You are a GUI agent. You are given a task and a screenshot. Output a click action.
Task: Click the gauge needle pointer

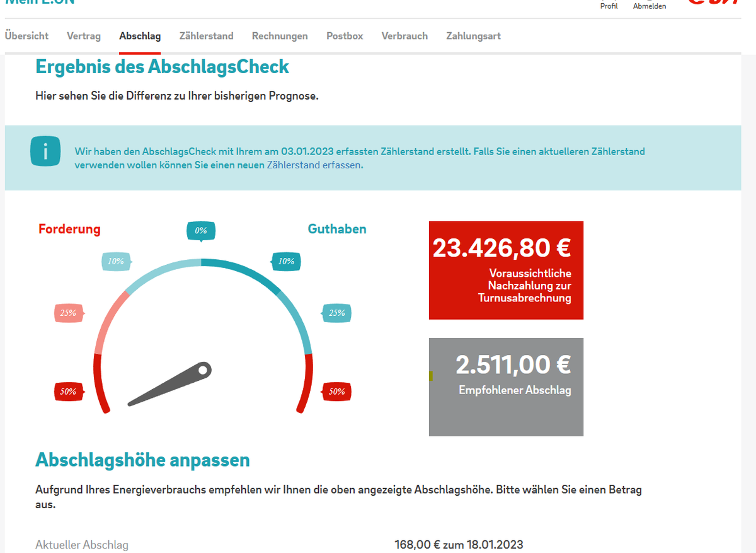click(x=169, y=384)
